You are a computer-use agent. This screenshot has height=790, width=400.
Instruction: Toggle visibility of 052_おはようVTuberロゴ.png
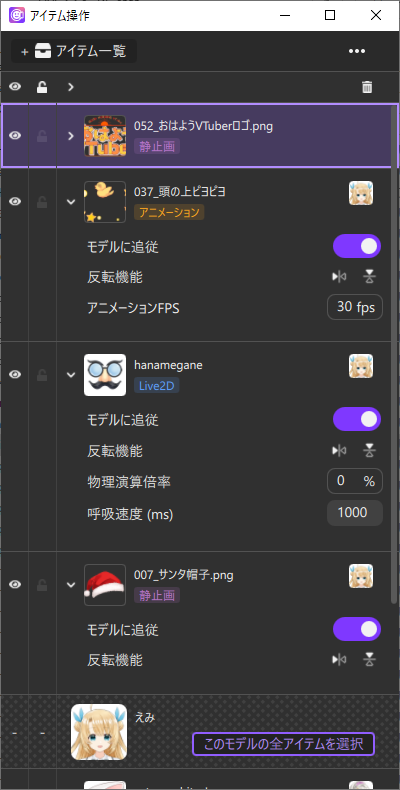[15, 136]
